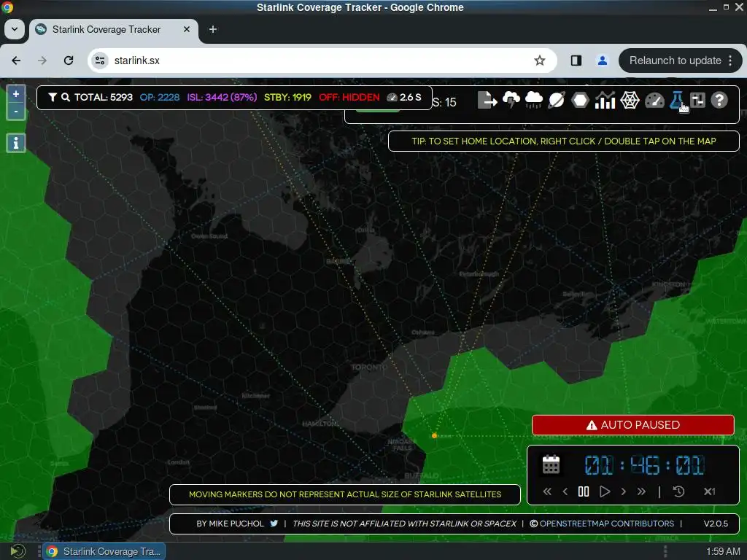
Task: Step back with single left chevron
Action: coord(565,491)
